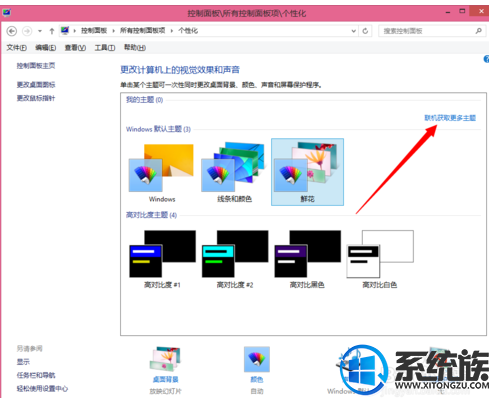This screenshot has width=489, height=398.
Task: Select the 高对比度 #2 theme
Action: point(235,259)
